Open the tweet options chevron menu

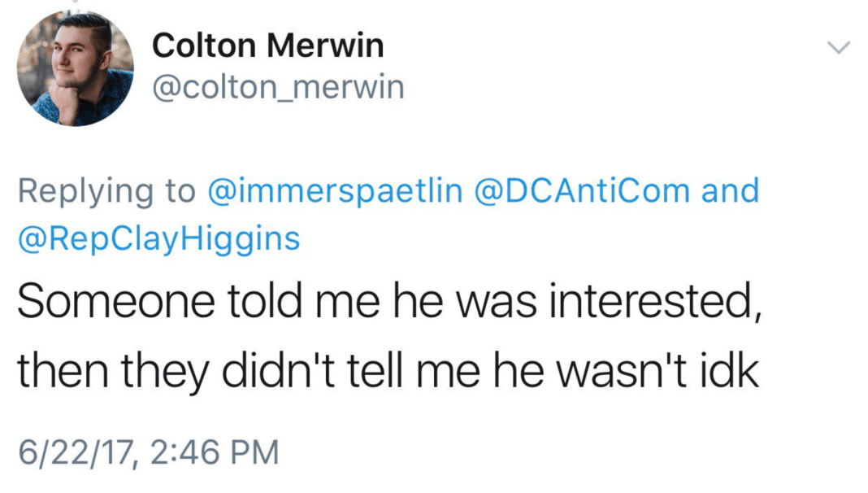tap(838, 48)
